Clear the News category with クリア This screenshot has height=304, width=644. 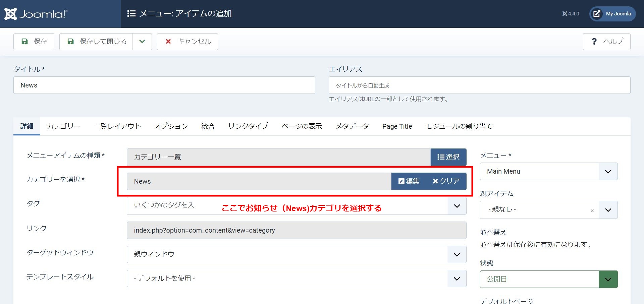(x=446, y=181)
